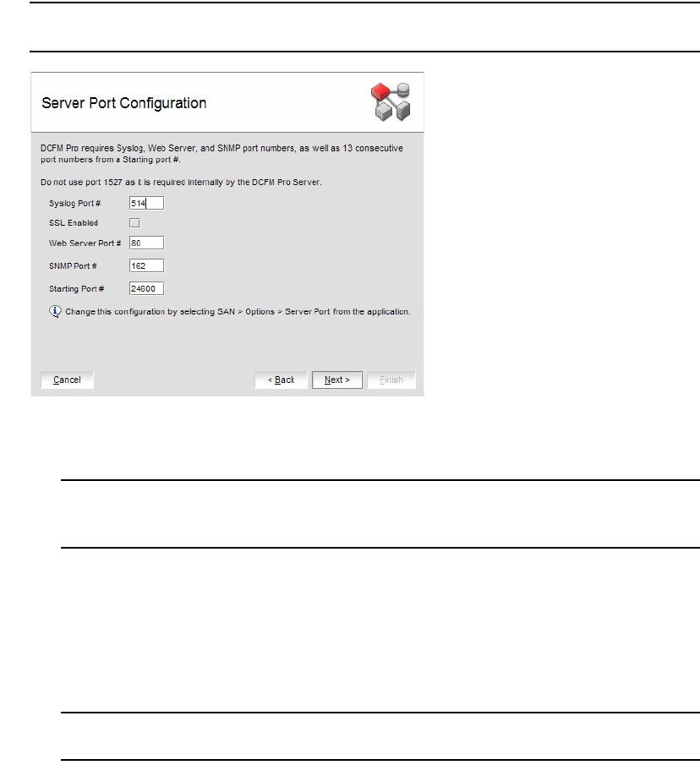The width and height of the screenshot is (700, 765).
Task: Click the grayed-out Finish button
Action: click(391, 380)
